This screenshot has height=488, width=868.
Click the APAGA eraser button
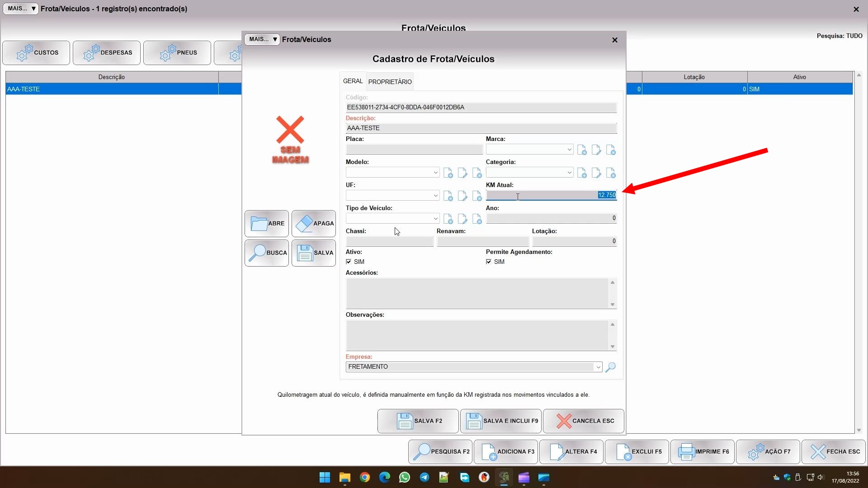[313, 223]
